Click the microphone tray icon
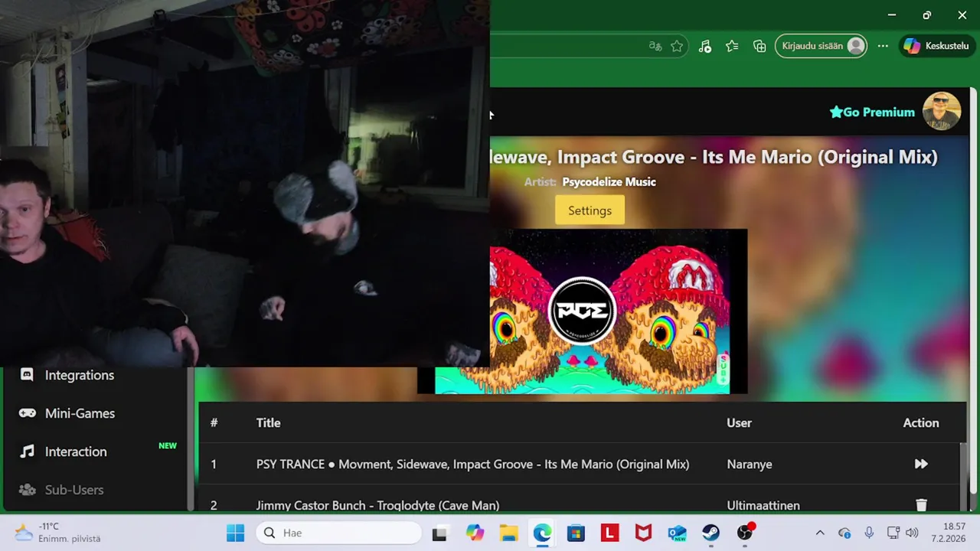Screen dimensions: 980x551 coord(869,533)
